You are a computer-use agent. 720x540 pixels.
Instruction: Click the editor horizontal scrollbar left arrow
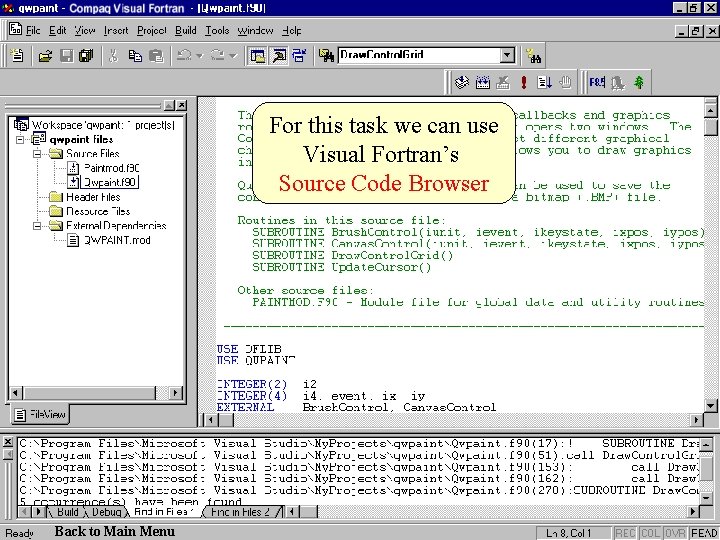(211, 420)
